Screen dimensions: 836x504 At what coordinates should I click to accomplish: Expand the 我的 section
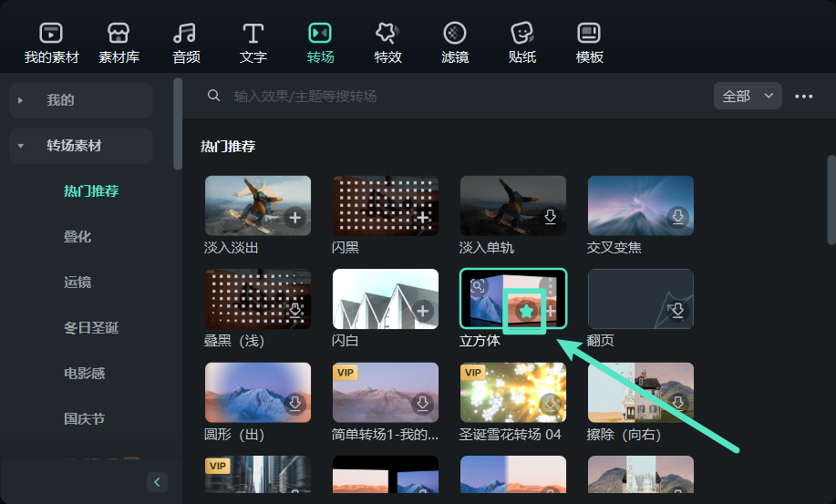click(x=81, y=100)
